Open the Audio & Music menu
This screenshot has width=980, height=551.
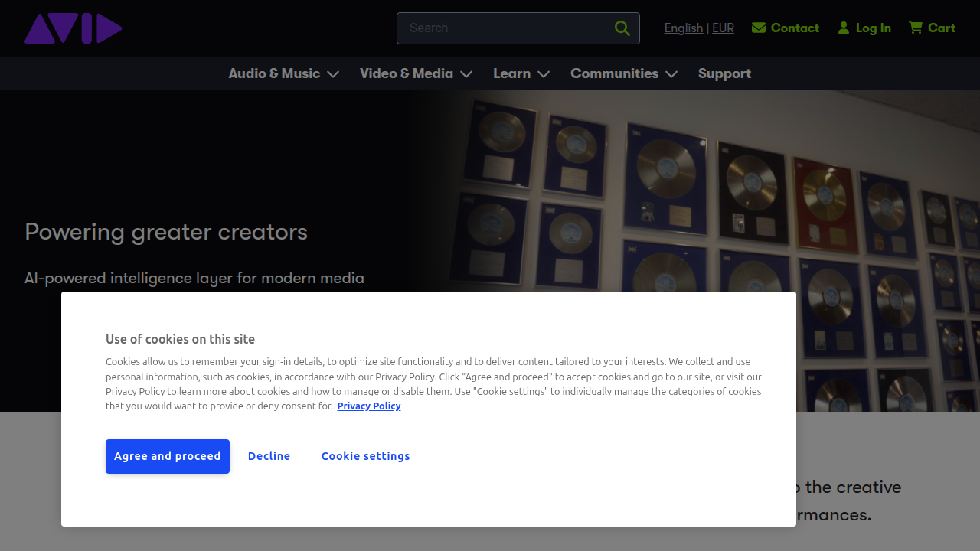pyautogui.click(x=274, y=73)
